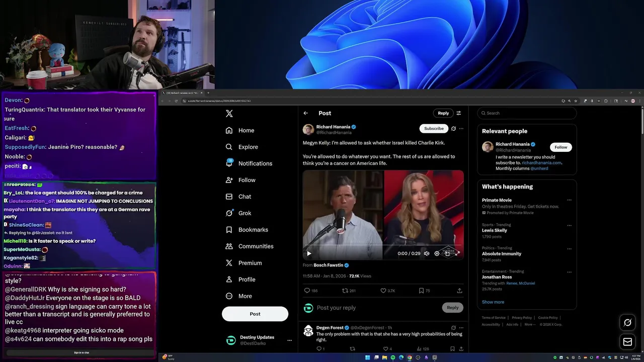Open more options on Hanania's post

[x=461, y=129]
